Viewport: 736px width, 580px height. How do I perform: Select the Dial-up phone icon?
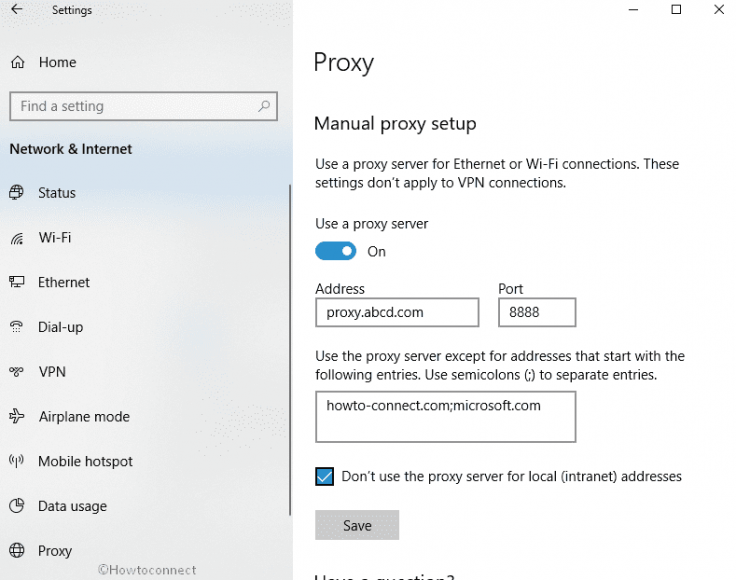(16, 327)
